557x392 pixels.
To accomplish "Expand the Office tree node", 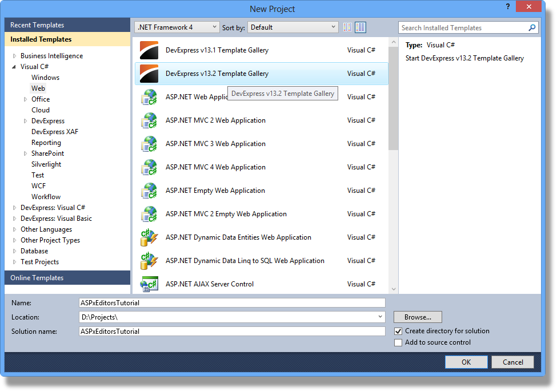I will point(25,99).
